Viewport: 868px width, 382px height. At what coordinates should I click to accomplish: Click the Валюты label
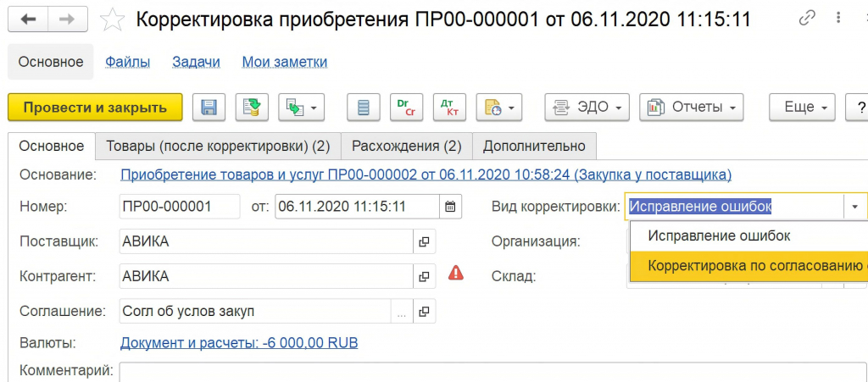click(47, 343)
